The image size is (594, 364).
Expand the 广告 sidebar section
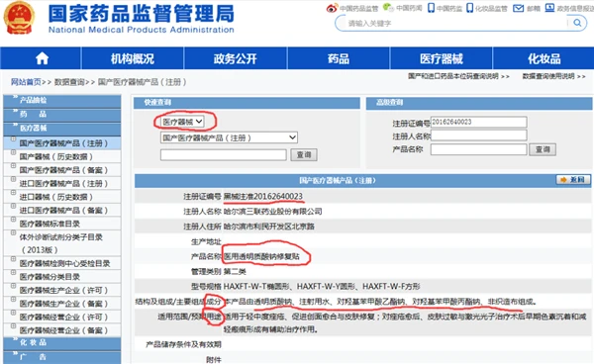[62, 357]
